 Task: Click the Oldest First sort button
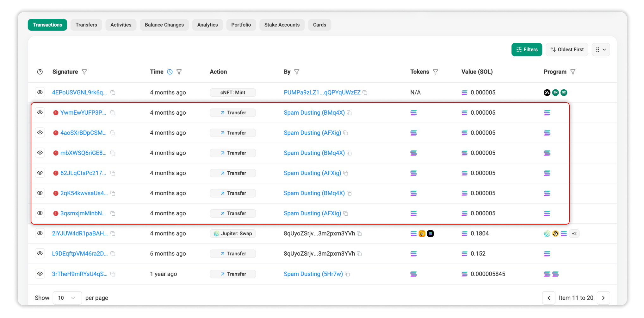coord(567,50)
